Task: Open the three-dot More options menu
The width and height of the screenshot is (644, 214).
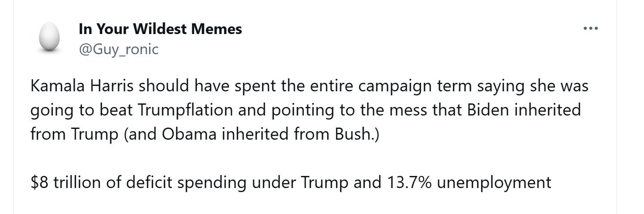Action: [591, 29]
